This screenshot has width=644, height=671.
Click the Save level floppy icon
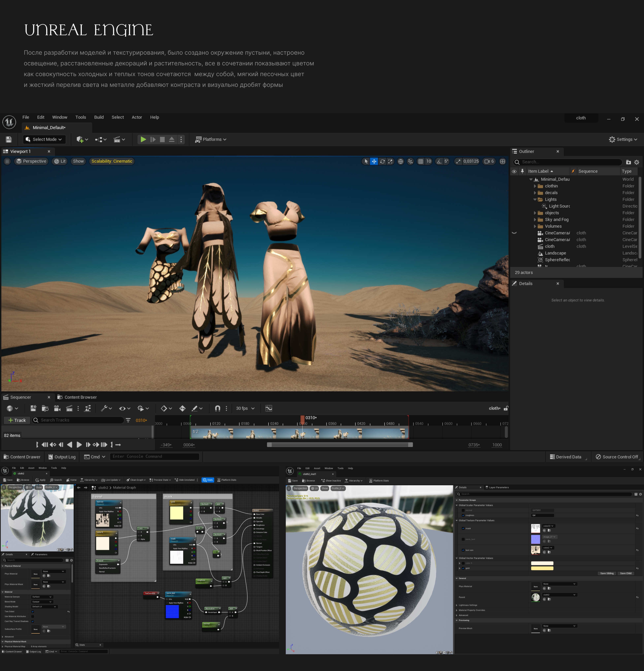(x=9, y=139)
